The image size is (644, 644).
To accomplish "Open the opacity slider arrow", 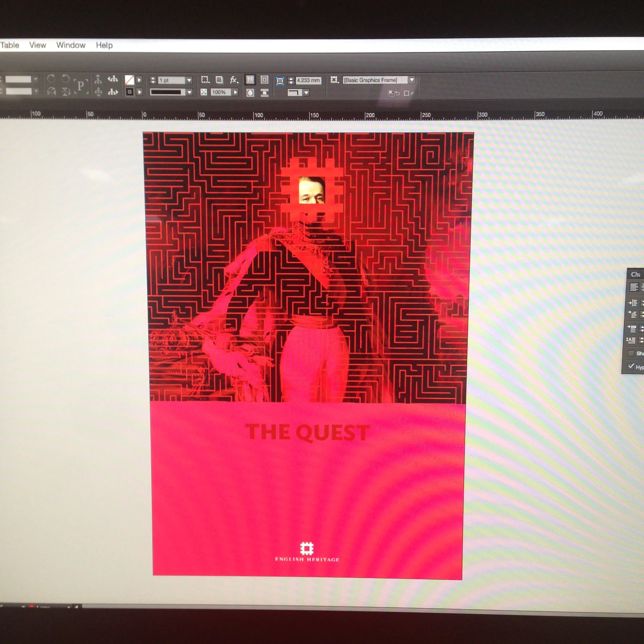I will pos(235,92).
